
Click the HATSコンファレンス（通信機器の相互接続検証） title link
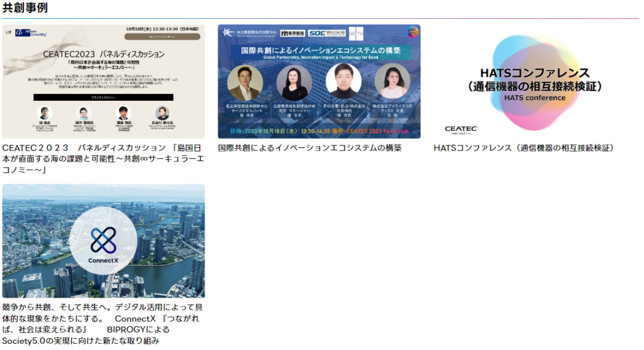[524, 148]
